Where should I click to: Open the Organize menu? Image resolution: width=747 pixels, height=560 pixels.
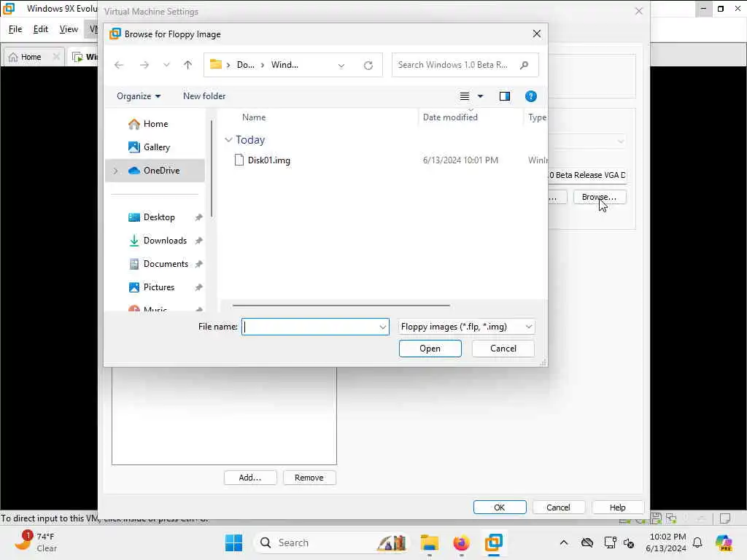(138, 96)
